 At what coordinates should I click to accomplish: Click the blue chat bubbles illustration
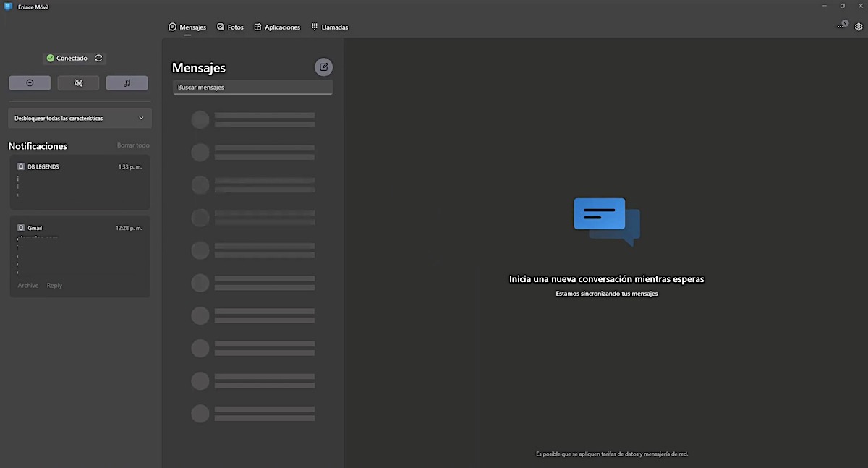(x=606, y=221)
